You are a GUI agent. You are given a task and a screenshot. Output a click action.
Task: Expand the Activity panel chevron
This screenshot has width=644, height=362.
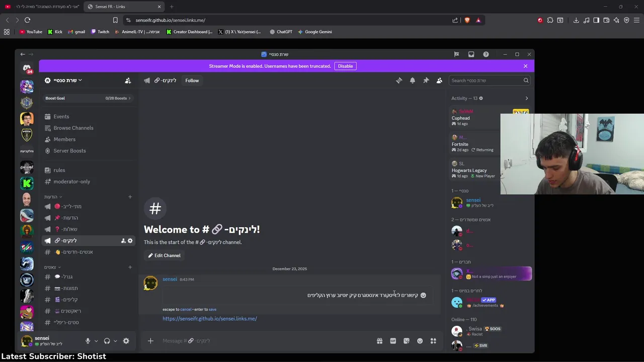click(x=527, y=98)
